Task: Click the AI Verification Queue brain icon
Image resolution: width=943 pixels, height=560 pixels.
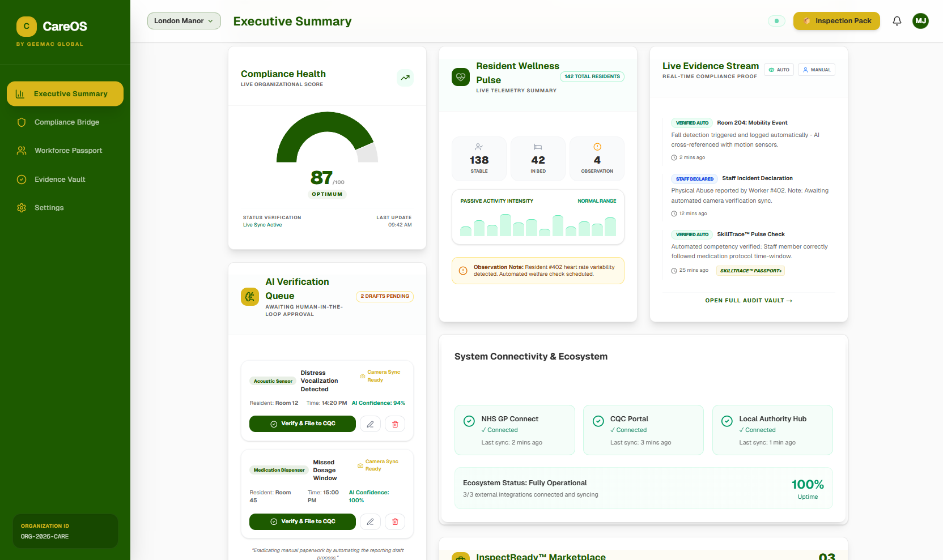Action: tap(250, 297)
